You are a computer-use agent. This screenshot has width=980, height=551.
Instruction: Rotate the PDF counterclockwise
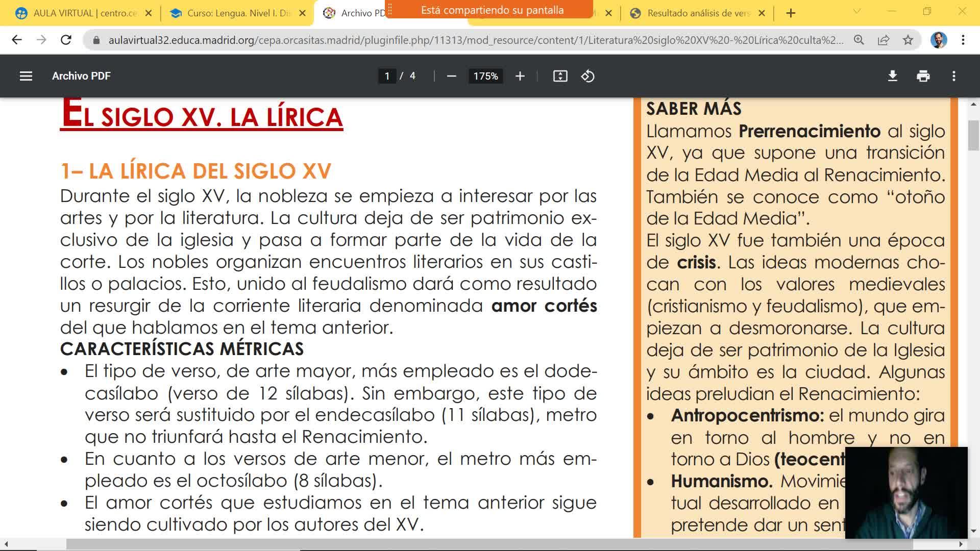pos(587,76)
